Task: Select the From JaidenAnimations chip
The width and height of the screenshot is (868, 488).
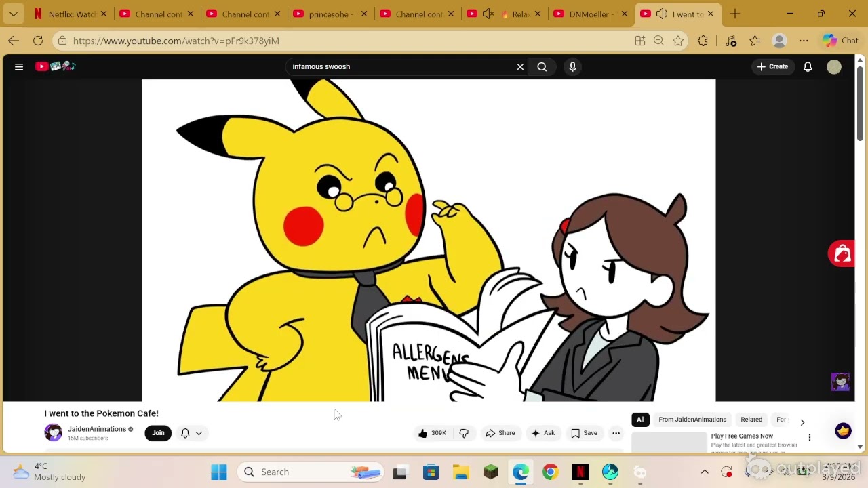Action: pos(692,420)
